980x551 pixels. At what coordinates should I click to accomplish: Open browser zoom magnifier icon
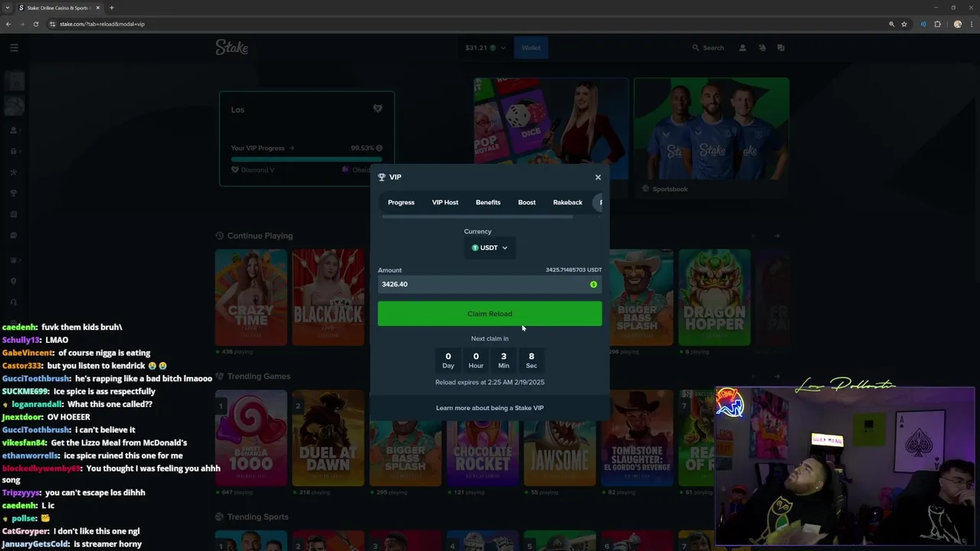tap(891, 24)
